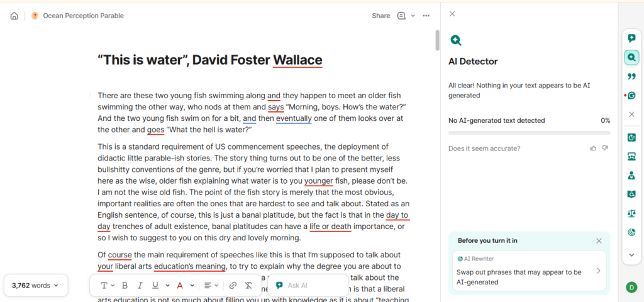Click 'No AI-generated text detected' label

[x=497, y=120]
